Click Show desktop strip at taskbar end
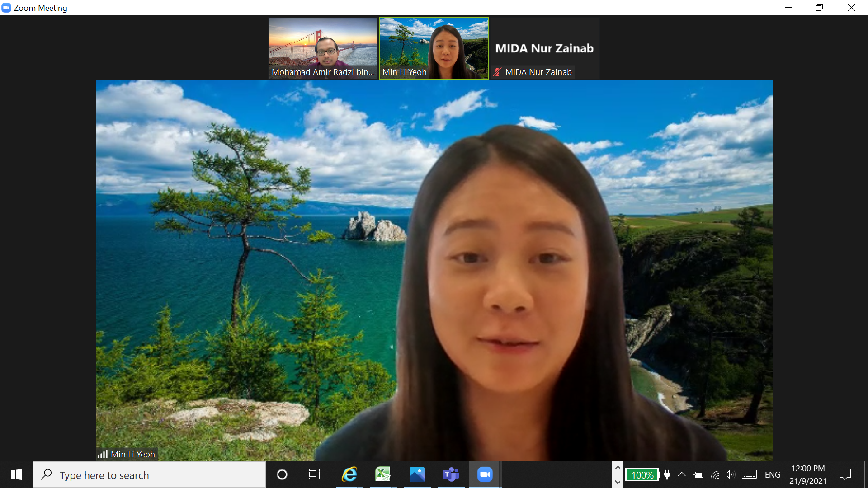The image size is (868, 488). point(866,474)
